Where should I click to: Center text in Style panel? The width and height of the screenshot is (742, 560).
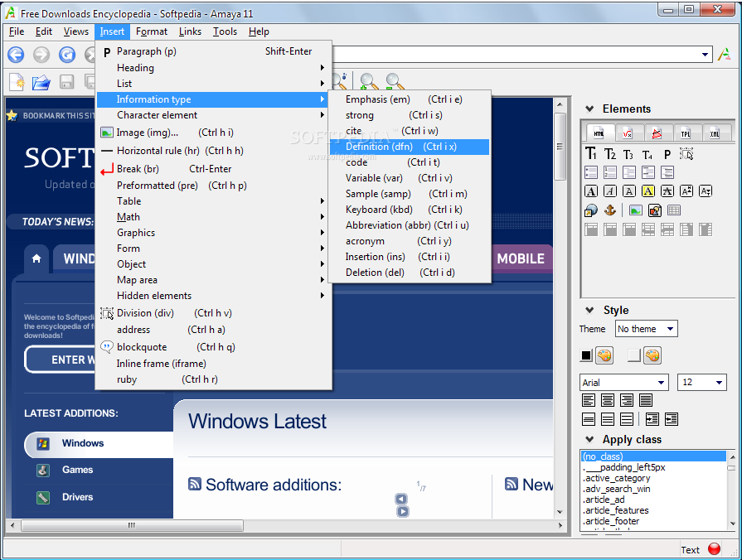pos(608,400)
